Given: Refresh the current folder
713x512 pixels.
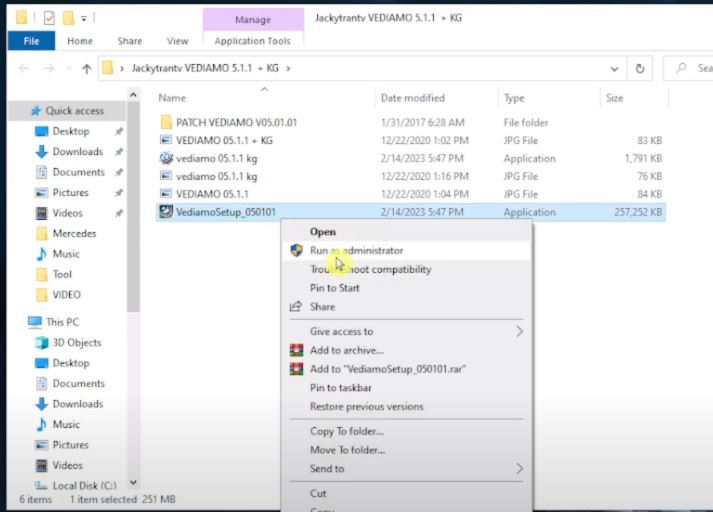Looking at the screenshot, I should [639, 68].
